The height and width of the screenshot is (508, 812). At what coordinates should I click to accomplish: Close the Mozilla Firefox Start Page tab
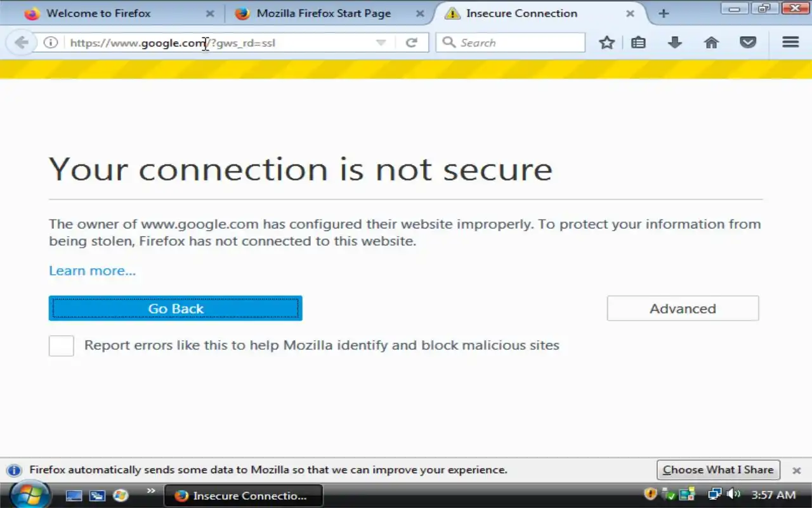(420, 13)
